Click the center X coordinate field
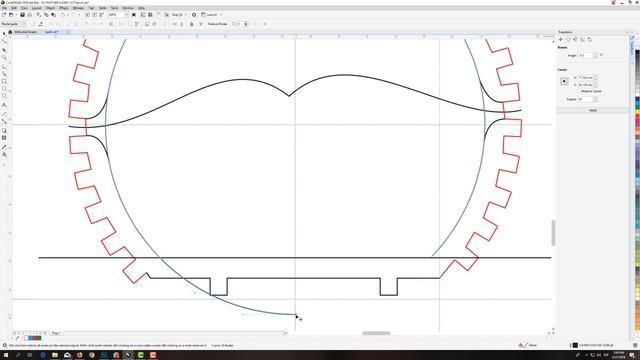Screen dimensions: 640x360 click(585, 78)
